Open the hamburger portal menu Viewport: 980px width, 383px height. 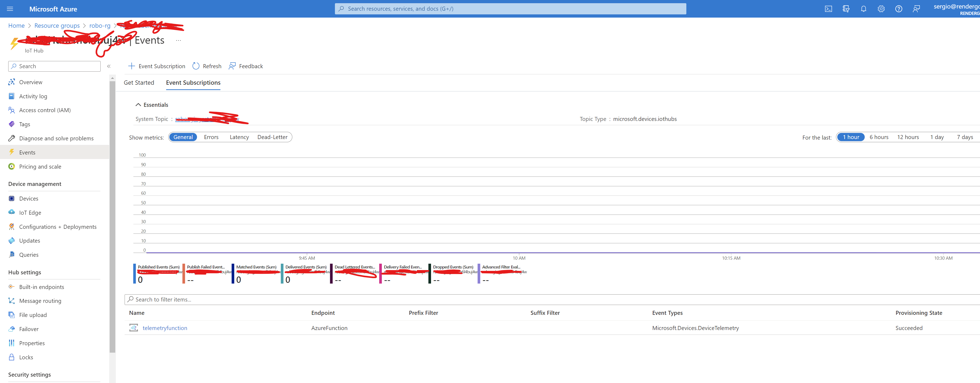coord(10,9)
